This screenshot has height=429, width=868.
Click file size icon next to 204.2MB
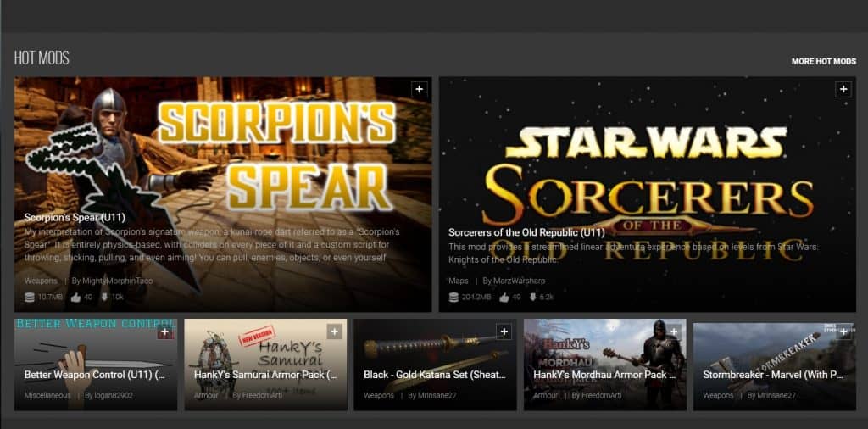coord(453,298)
